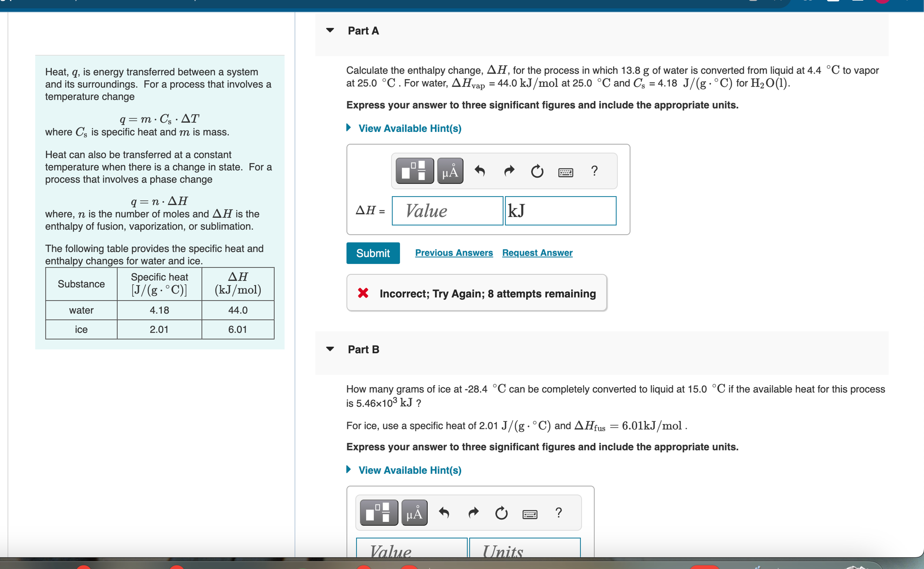Open the μÅ units selector in Part A
The width and height of the screenshot is (924, 569).
tap(450, 171)
